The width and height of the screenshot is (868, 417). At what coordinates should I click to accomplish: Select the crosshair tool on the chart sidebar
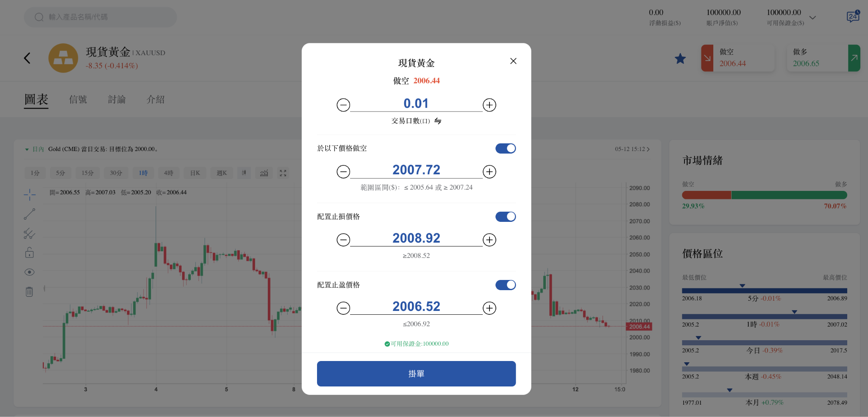pos(29,195)
